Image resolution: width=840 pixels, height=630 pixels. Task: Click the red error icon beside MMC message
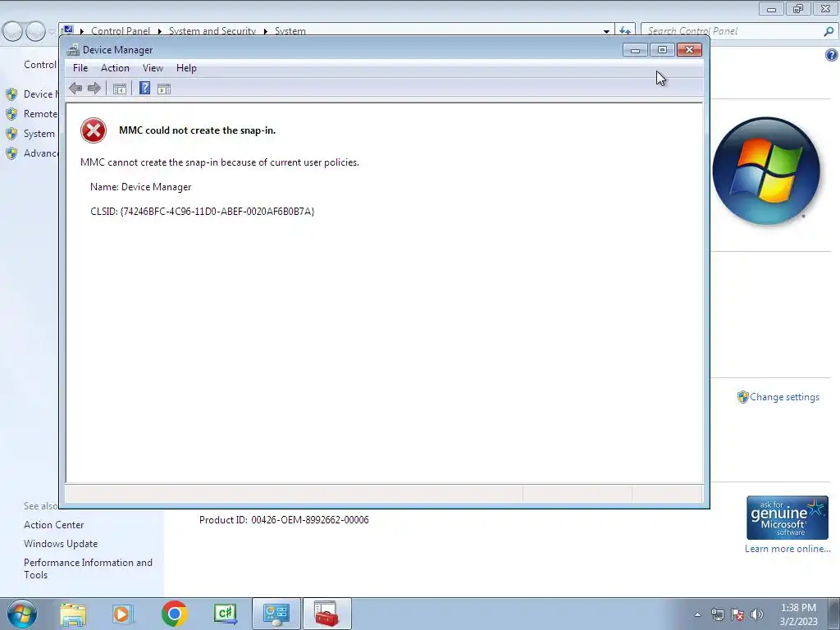click(94, 130)
